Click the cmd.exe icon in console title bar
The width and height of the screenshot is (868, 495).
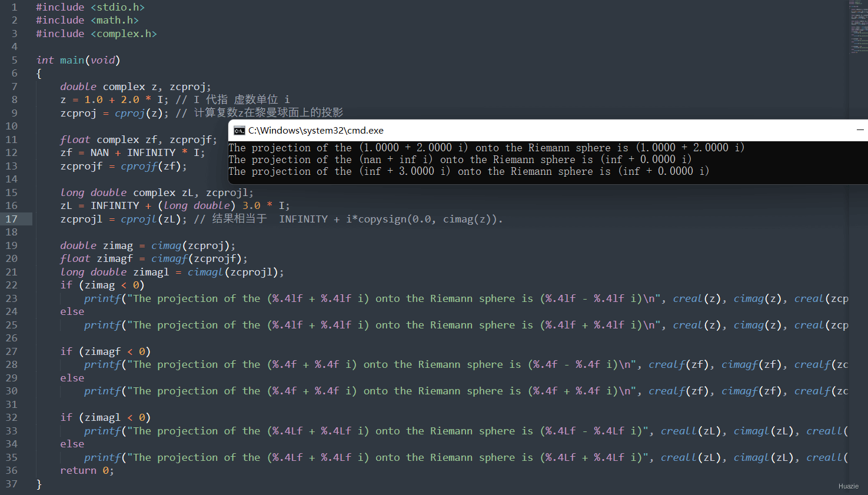239,131
